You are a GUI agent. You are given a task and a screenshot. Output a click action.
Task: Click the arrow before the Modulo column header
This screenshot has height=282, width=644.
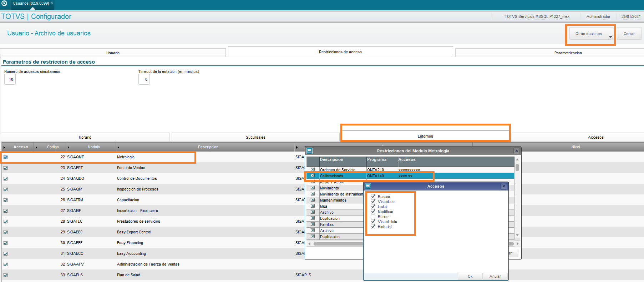pos(69,147)
